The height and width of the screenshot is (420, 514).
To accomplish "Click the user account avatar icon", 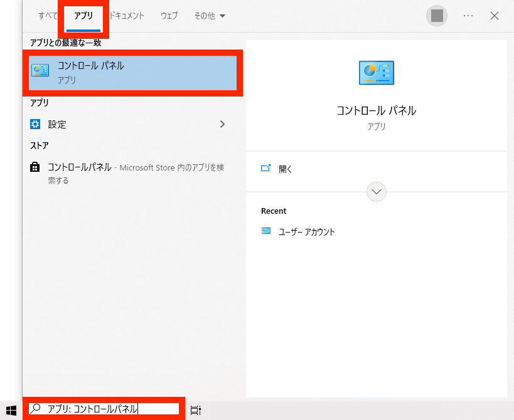I will (437, 16).
